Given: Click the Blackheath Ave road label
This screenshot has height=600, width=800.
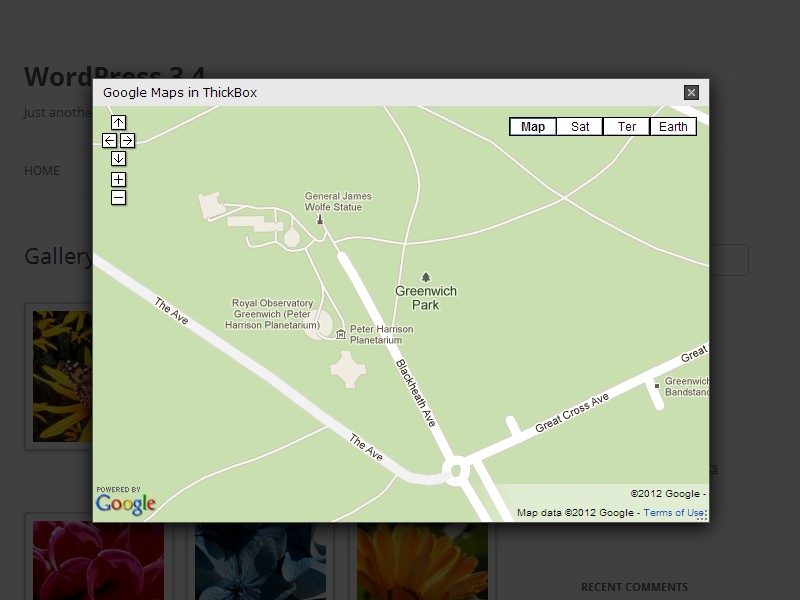Looking at the screenshot, I should (x=416, y=393).
